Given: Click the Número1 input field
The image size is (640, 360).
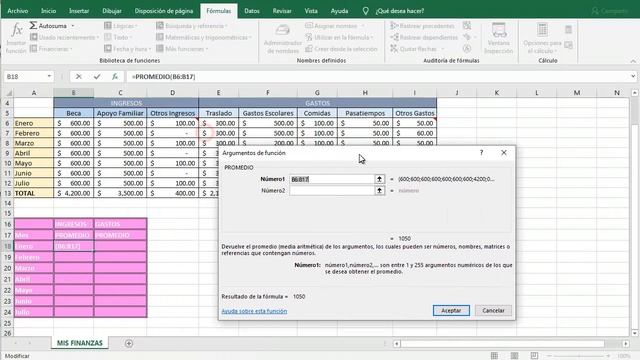Looking at the screenshot, I should point(332,179).
